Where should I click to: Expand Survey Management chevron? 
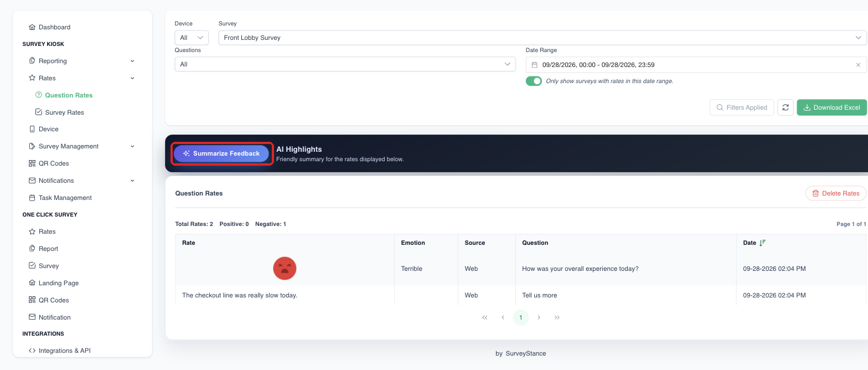coord(132,146)
